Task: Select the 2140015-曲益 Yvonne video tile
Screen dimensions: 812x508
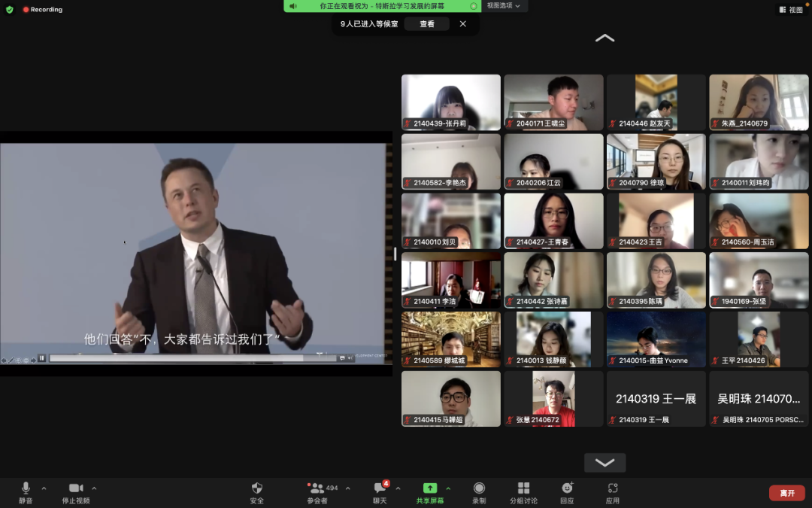Action: pos(656,339)
